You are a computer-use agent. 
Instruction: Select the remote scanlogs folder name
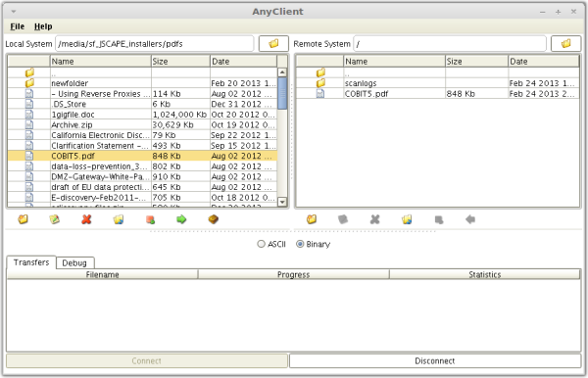361,83
